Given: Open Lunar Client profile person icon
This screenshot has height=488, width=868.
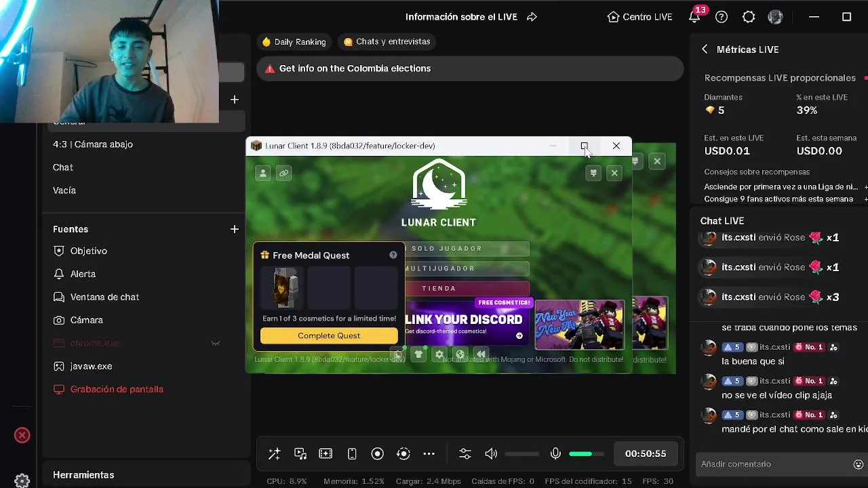Looking at the screenshot, I should (263, 174).
